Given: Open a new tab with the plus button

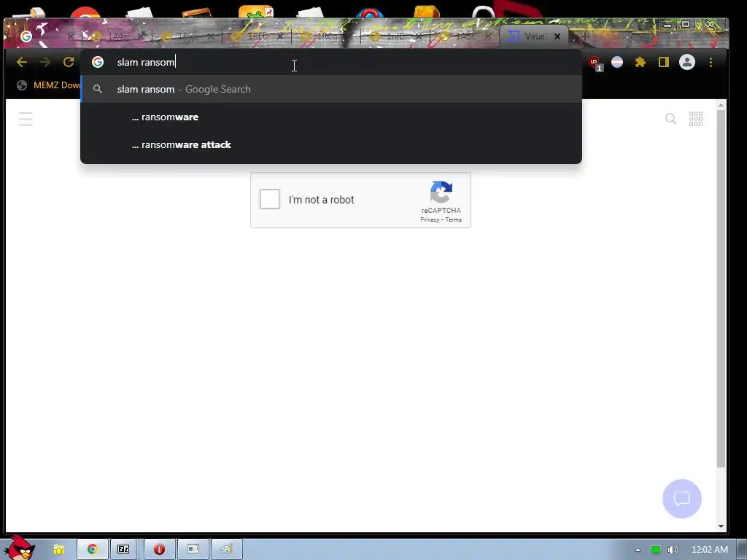Looking at the screenshot, I should [585, 36].
